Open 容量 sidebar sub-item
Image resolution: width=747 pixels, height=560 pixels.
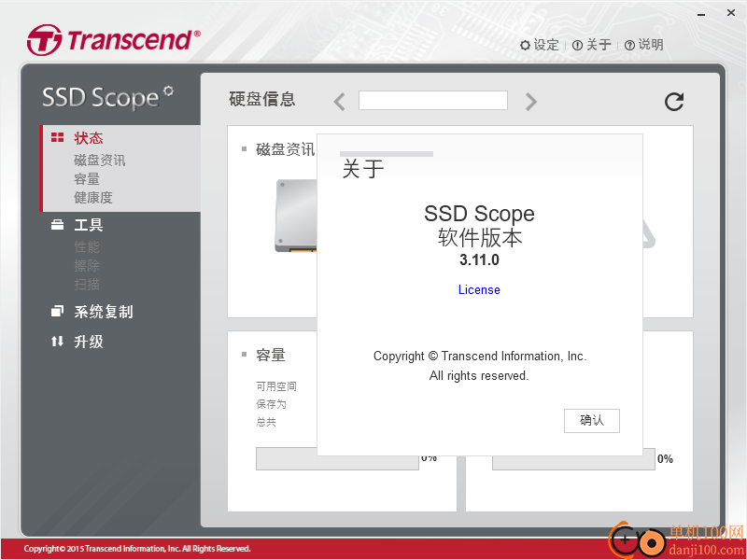click(x=87, y=179)
